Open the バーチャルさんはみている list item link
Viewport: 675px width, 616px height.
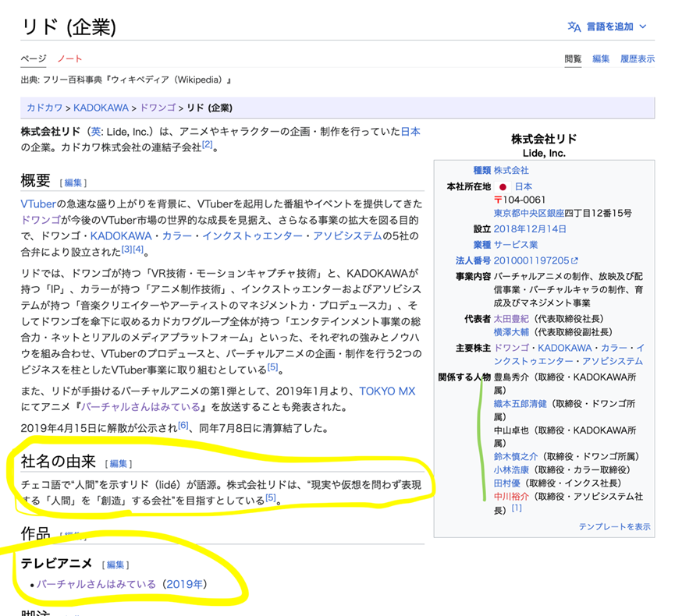(96, 584)
